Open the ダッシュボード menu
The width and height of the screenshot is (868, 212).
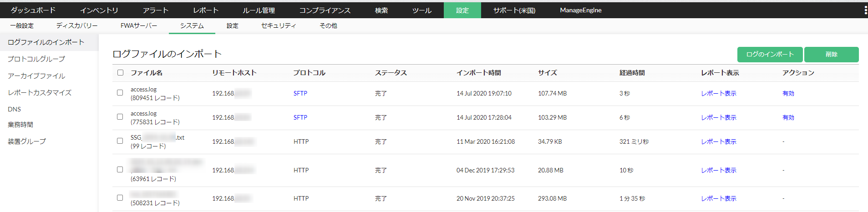[x=33, y=10]
